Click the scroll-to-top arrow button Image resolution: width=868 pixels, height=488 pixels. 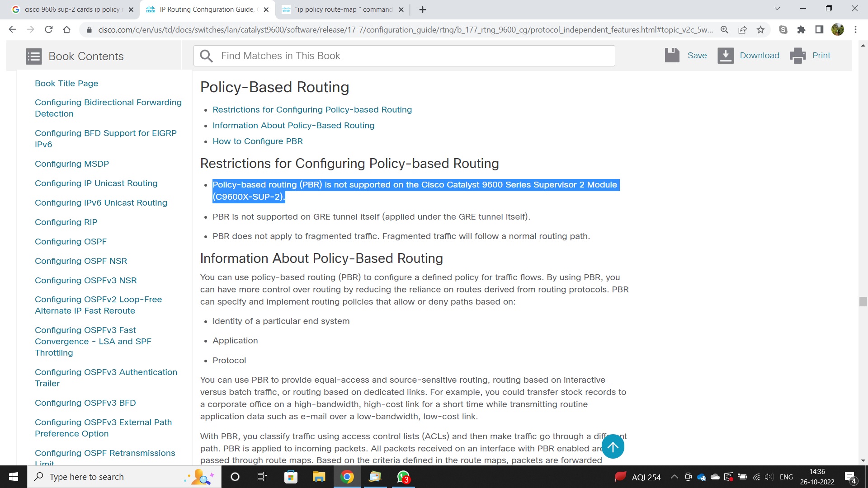pyautogui.click(x=613, y=446)
